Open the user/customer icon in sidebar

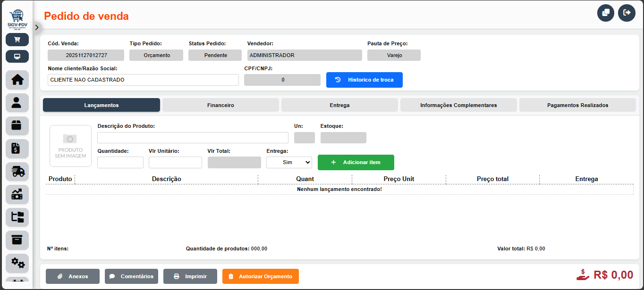(17, 102)
